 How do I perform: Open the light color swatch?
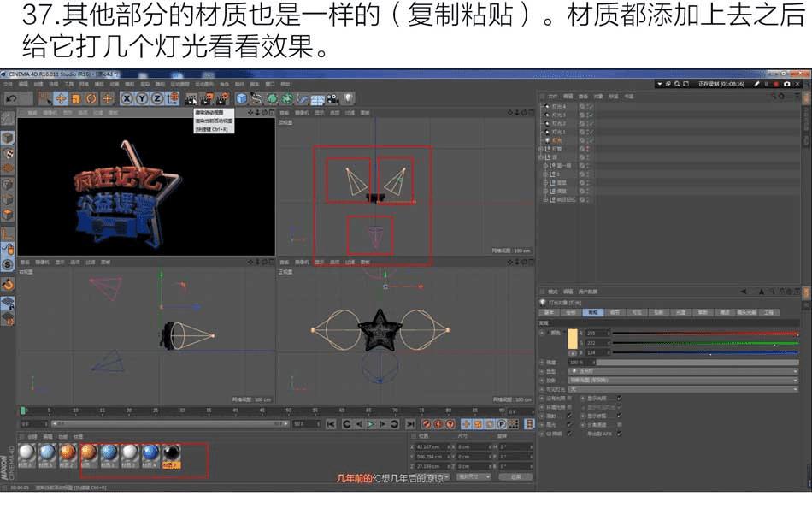(572, 339)
